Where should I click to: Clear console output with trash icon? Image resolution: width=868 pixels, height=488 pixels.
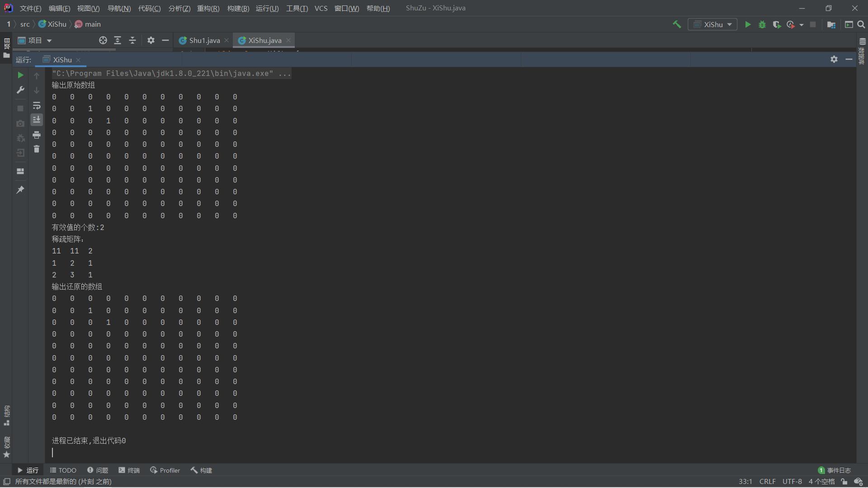point(37,149)
